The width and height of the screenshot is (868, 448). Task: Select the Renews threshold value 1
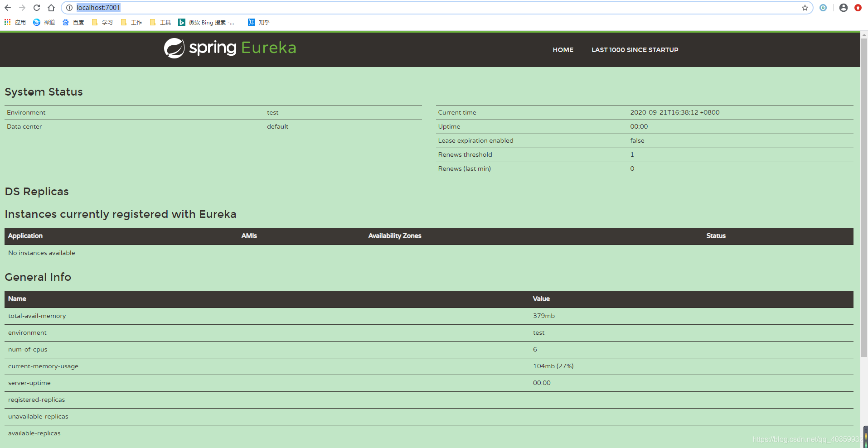[632, 154]
